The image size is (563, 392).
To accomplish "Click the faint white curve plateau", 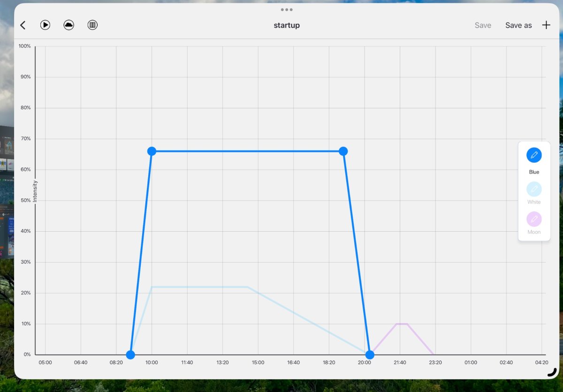I will tap(199, 287).
